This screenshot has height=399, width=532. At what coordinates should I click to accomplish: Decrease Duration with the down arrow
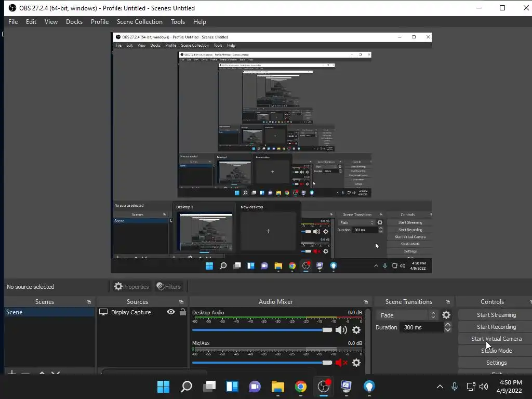click(448, 330)
